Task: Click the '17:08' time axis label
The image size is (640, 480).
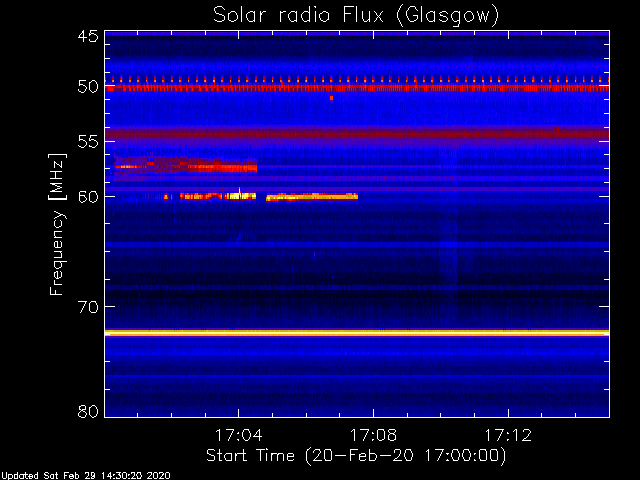Action: [x=373, y=435]
